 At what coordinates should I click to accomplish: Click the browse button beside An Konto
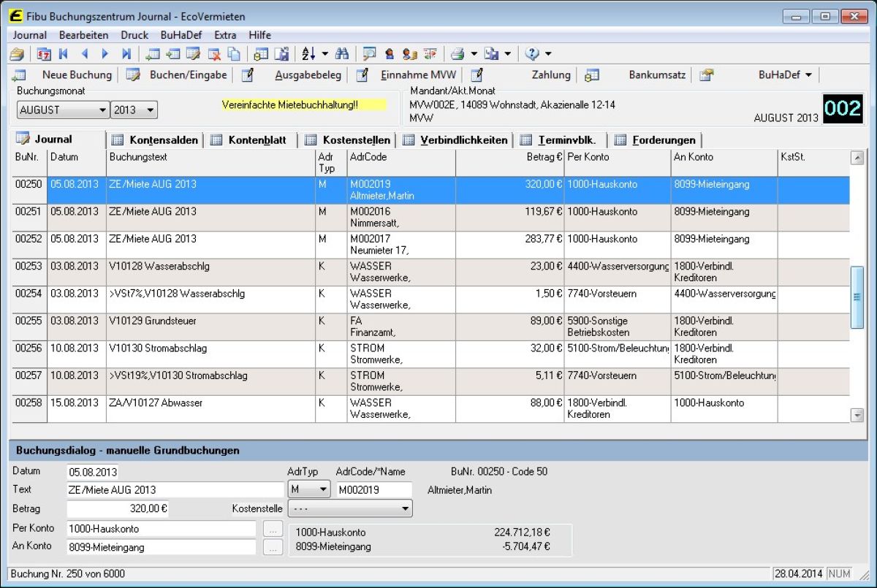coord(273,546)
